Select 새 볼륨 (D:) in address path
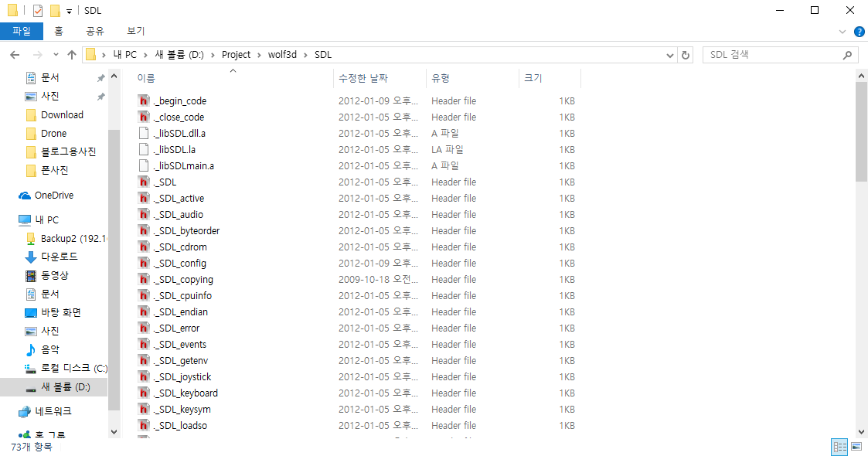 [x=179, y=55]
